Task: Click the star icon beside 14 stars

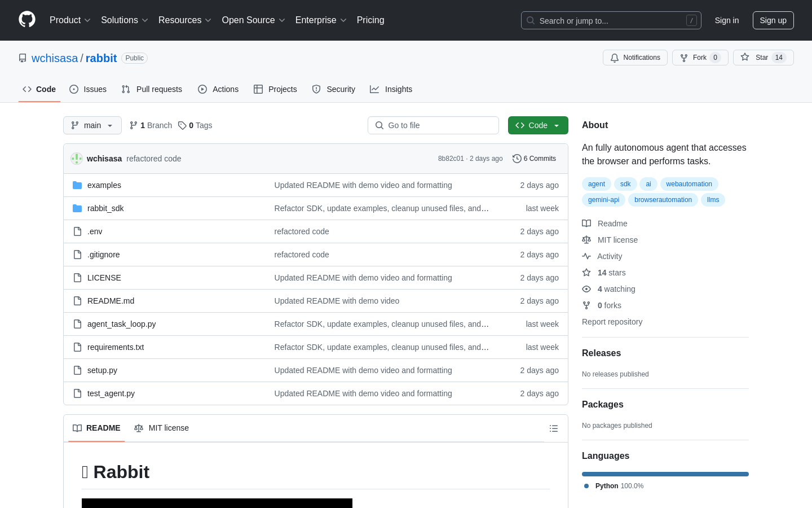Action: coord(586,273)
